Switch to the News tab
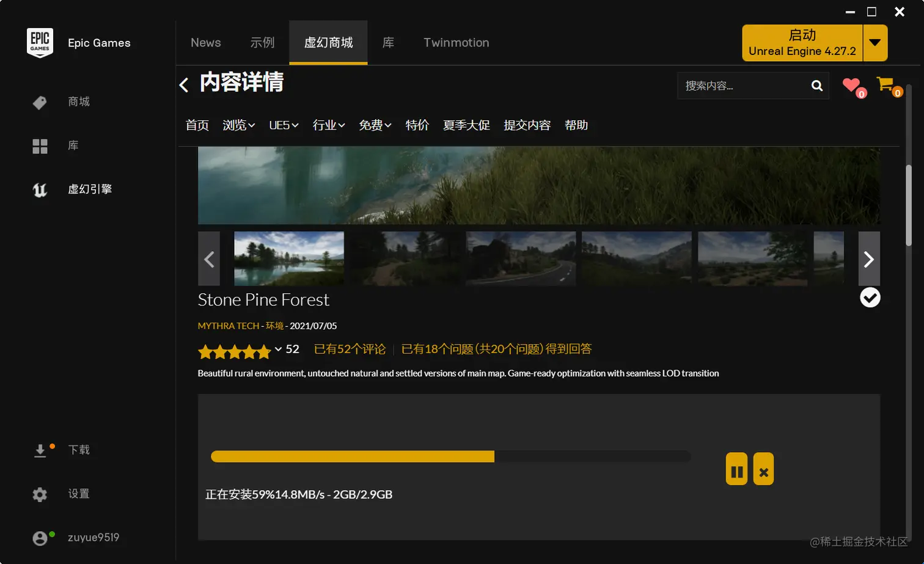Screen dimensions: 924x564 pyautogui.click(x=206, y=43)
